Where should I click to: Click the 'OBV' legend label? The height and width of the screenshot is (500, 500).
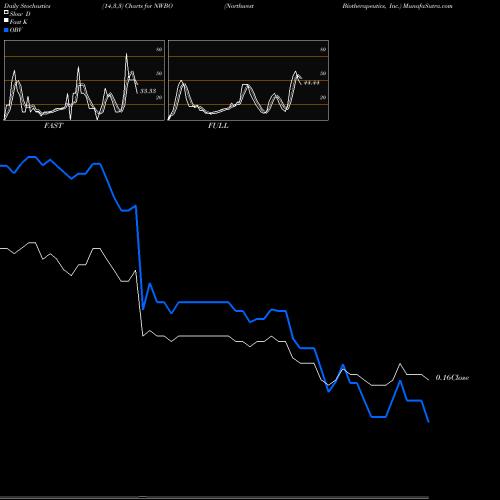point(16,30)
